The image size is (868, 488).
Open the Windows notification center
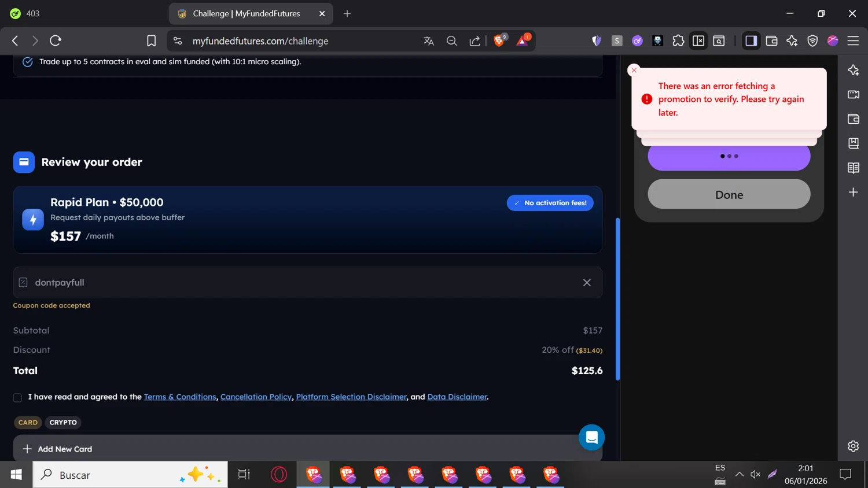click(845, 475)
